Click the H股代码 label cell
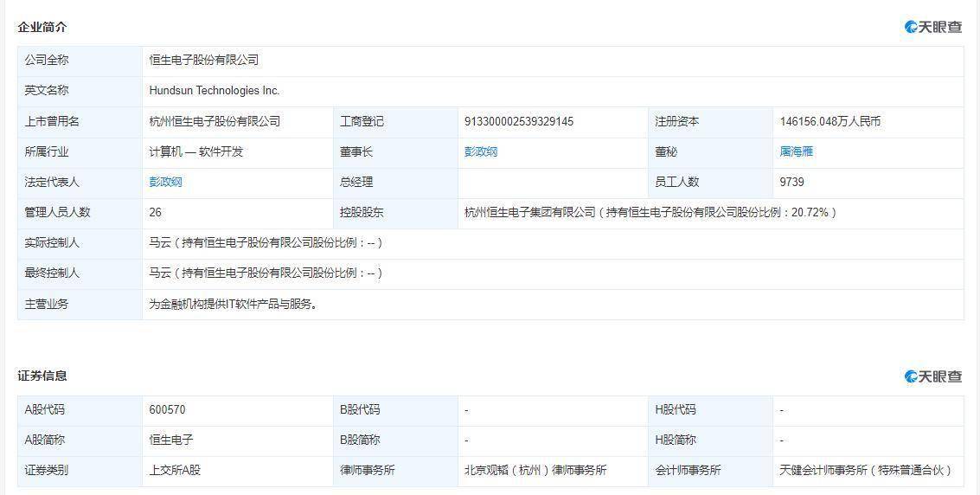The height and width of the screenshot is (495, 980). pyautogui.click(x=711, y=410)
